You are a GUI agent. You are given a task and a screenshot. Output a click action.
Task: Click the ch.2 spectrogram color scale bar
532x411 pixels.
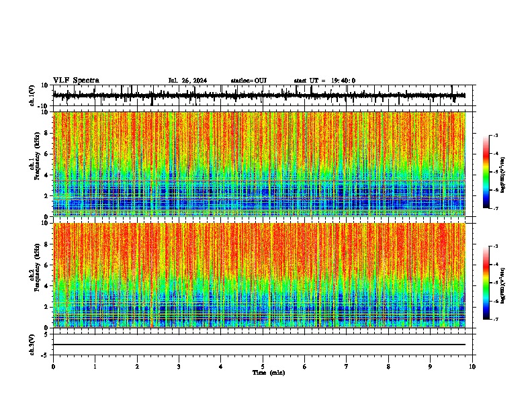tap(486, 283)
